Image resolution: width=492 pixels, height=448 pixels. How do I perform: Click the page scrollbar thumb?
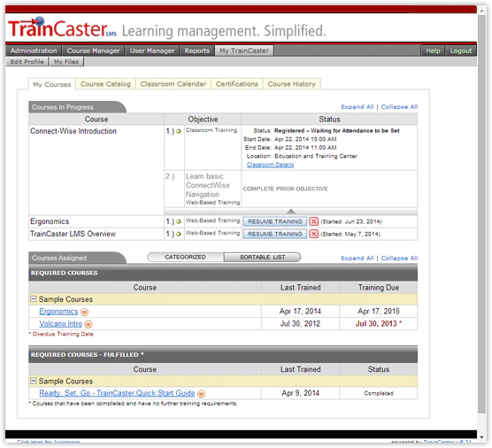click(481, 214)
